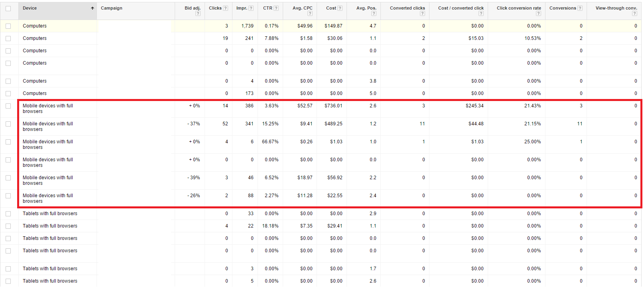Click the 25.00% click conversion rate

(533, 142)
